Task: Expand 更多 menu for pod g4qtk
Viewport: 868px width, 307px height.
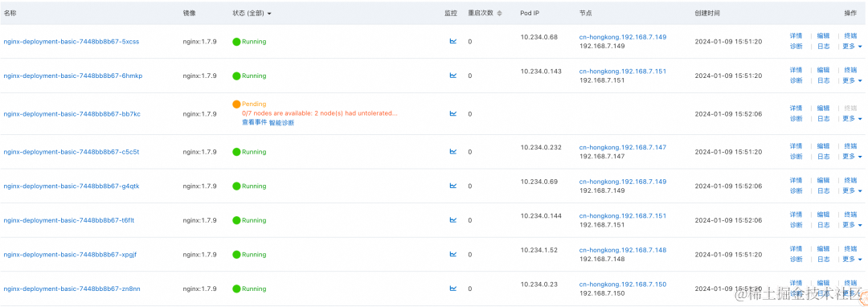Action: [852, 191]
